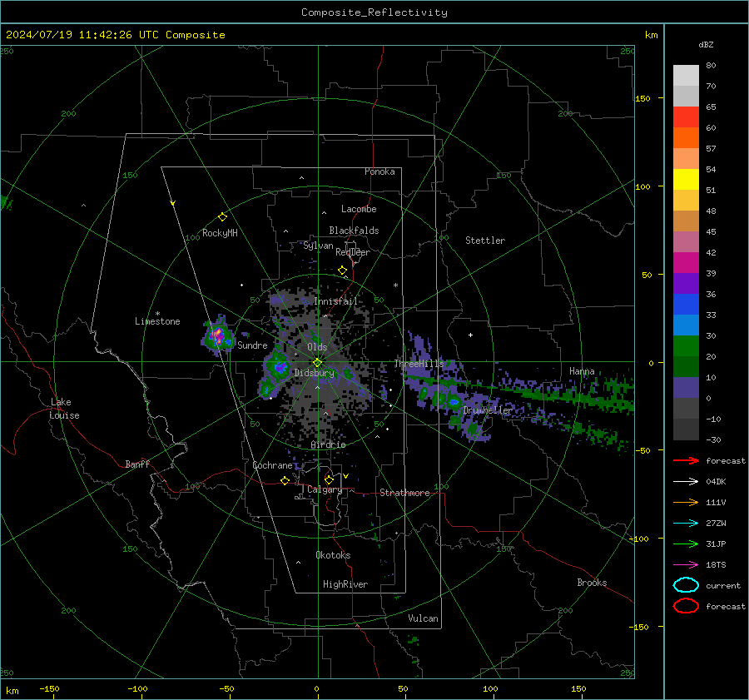Image resolution: width=749 pixels, height=700 pixels.
Task: Click the 2024/07/19 11:42:26 UTC timestamp
Action: (x=115, y=35)
